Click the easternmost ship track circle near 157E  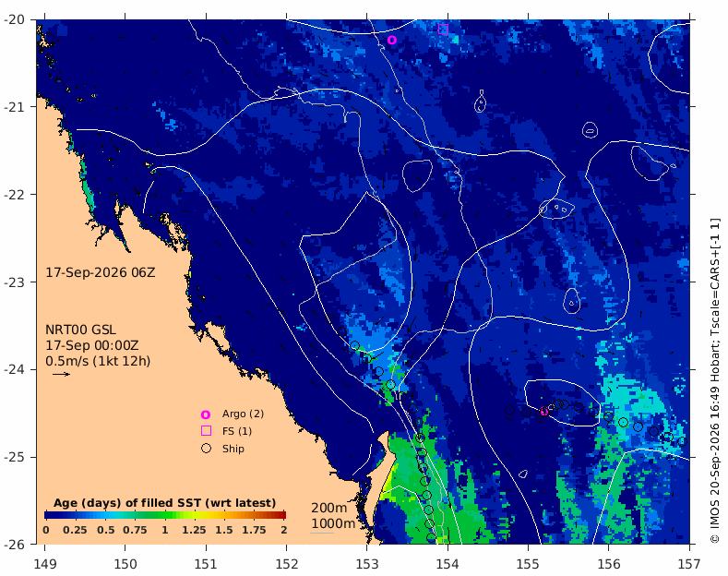pos(682,442)
